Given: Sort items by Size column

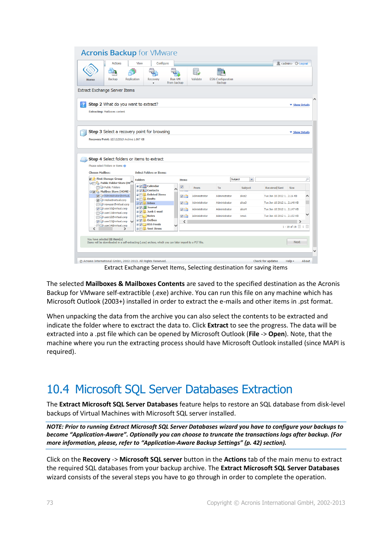Looking at the screenshot, I should click(292, 188).
